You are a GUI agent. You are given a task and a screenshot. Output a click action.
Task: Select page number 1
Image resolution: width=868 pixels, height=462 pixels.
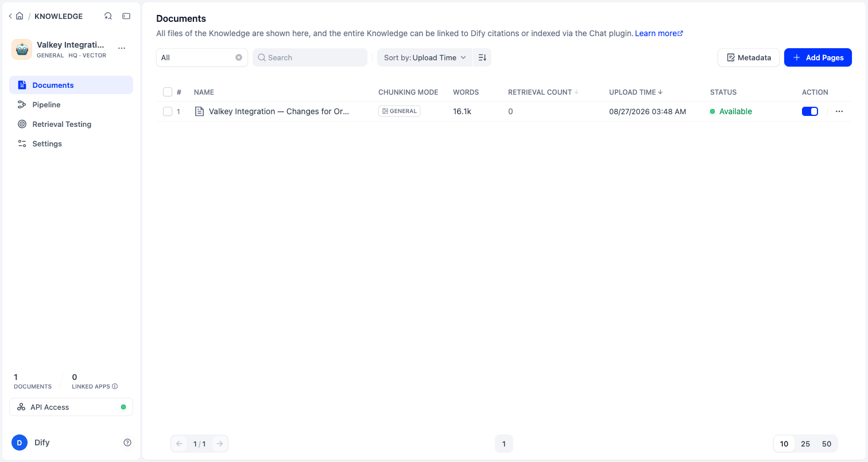(x=504, y=444)
